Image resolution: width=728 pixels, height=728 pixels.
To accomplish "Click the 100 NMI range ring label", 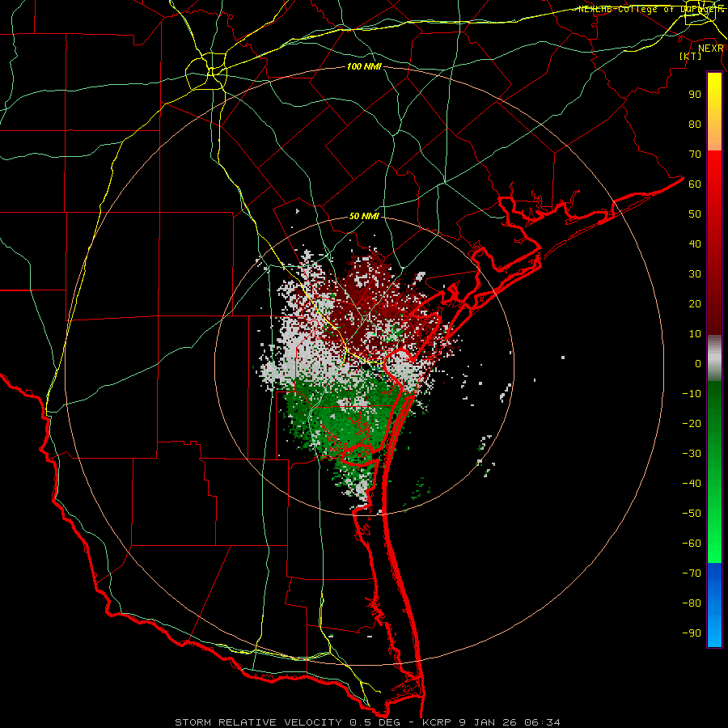I will 364,67.
